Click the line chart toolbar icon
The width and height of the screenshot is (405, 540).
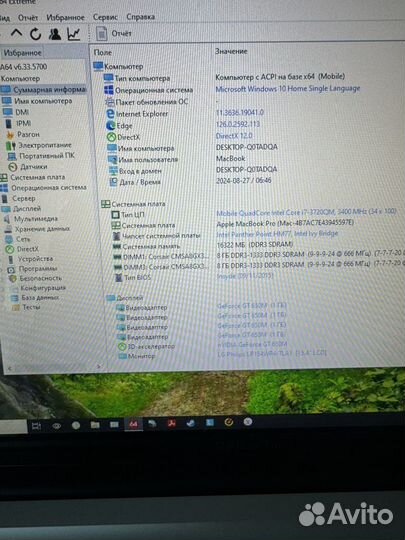click(x=74, y=34)
